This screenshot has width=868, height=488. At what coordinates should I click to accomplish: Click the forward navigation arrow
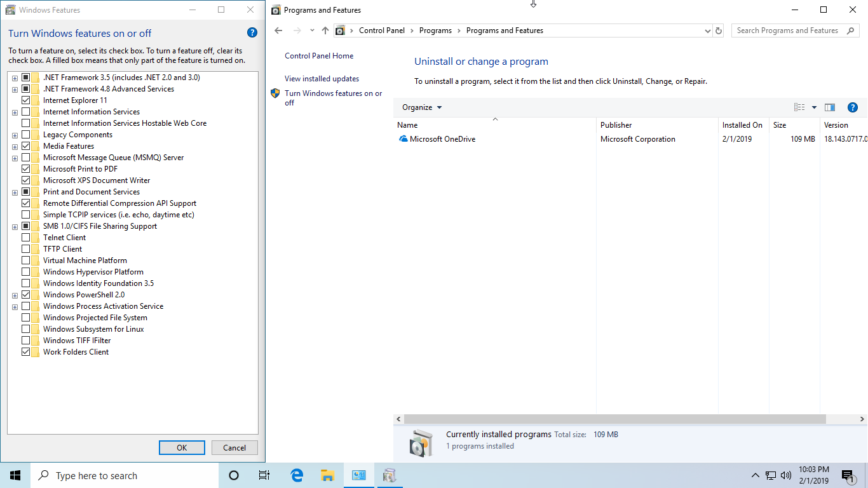(297, 30)
